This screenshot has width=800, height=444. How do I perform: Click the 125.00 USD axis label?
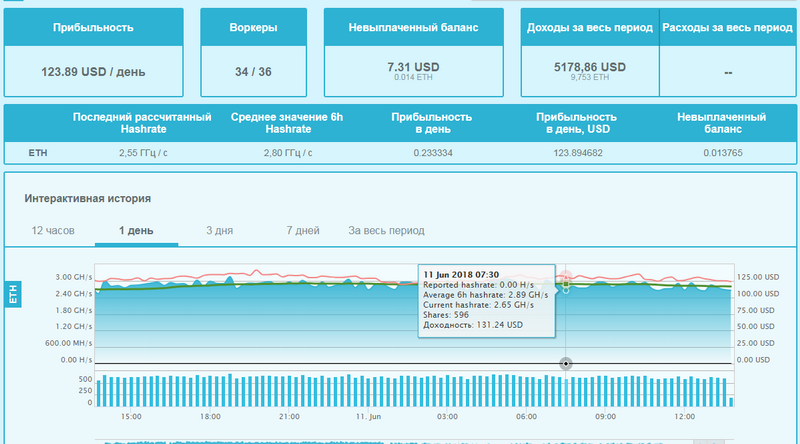(758, 277)
